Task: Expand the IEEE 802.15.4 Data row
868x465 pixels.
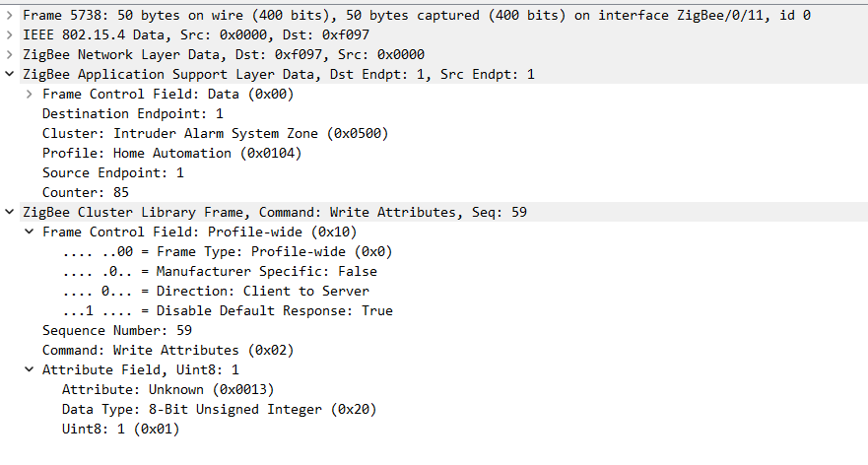Action: coord(10,34)
